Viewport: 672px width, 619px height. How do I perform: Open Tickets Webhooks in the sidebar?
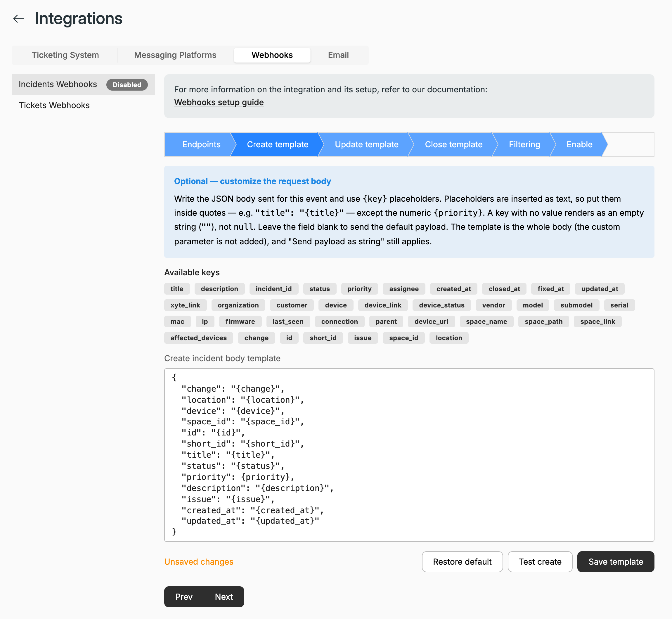(x=83, y=106)
